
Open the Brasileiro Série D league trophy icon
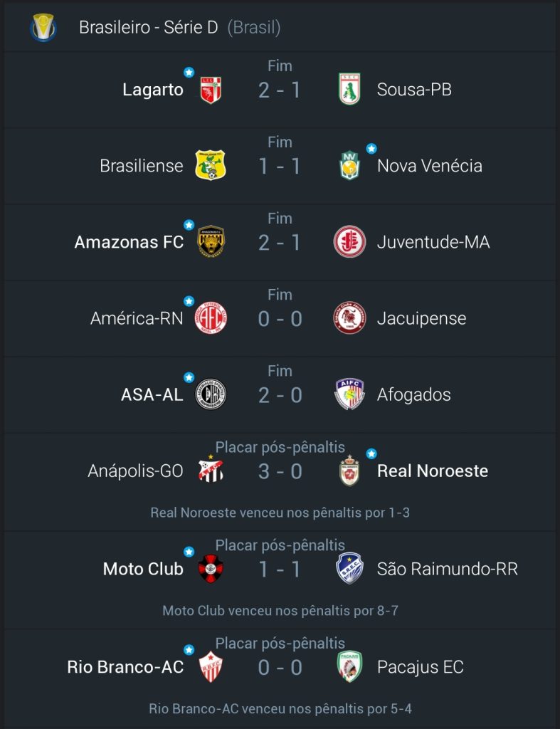(x=43, y=28)
